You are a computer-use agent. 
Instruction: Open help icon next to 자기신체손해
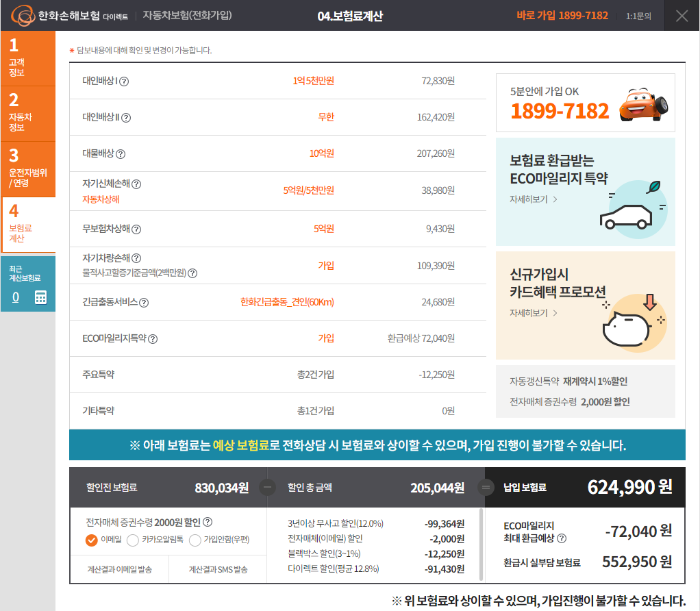click(136, 184)
